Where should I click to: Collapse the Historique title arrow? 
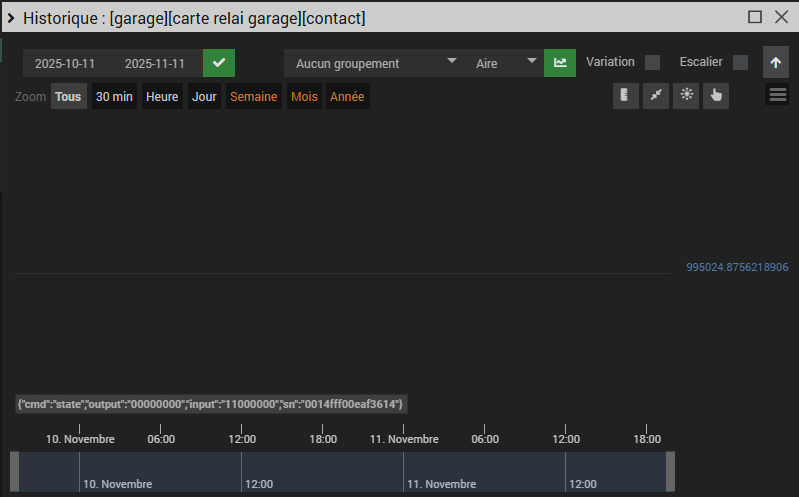10,17
